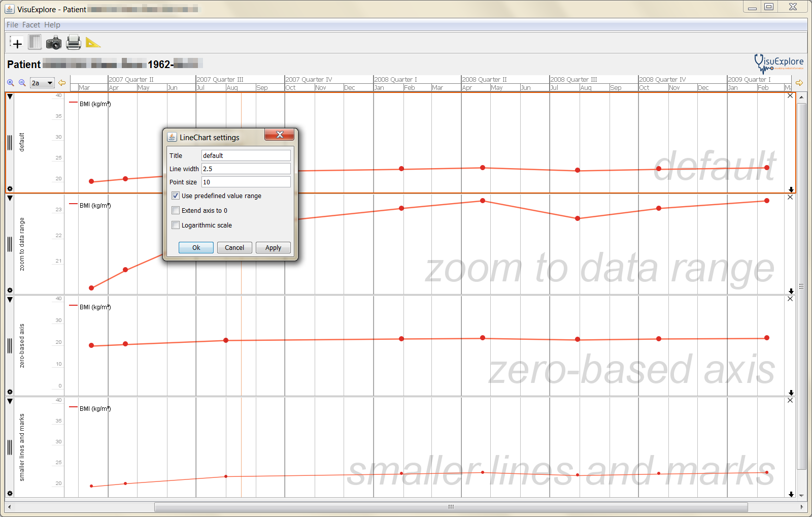The height and width of the screenshot is (517, 812).
Task: Confirm LineChart settings with Ok
Action: [196, 248]
